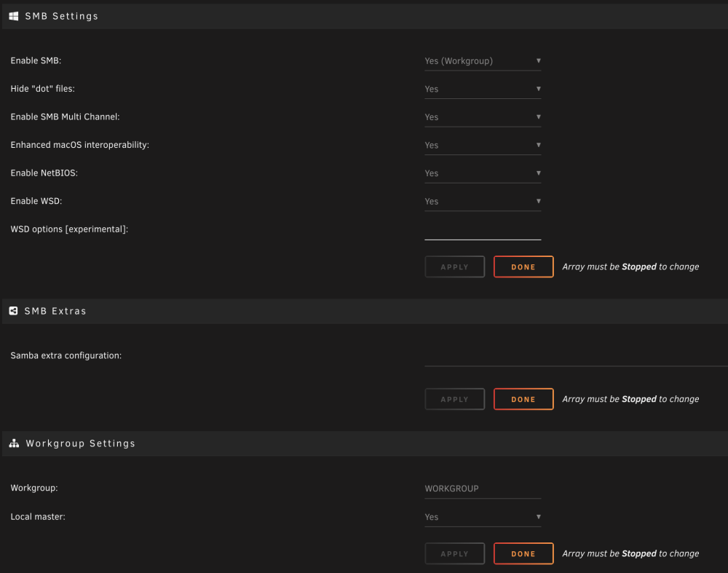
Task: Expand Enable SMB Multi Channel dropdown
Action: pyautogui.click(x=483, y=117)
